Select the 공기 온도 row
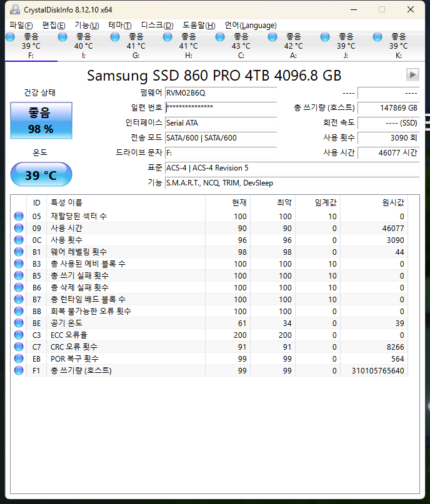The height and width of the screenshot is (504, 430). click(209, 323)
